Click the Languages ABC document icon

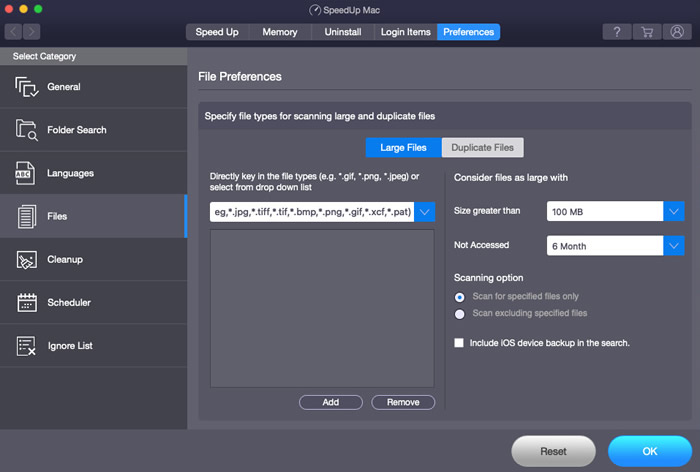pos(25,173)
